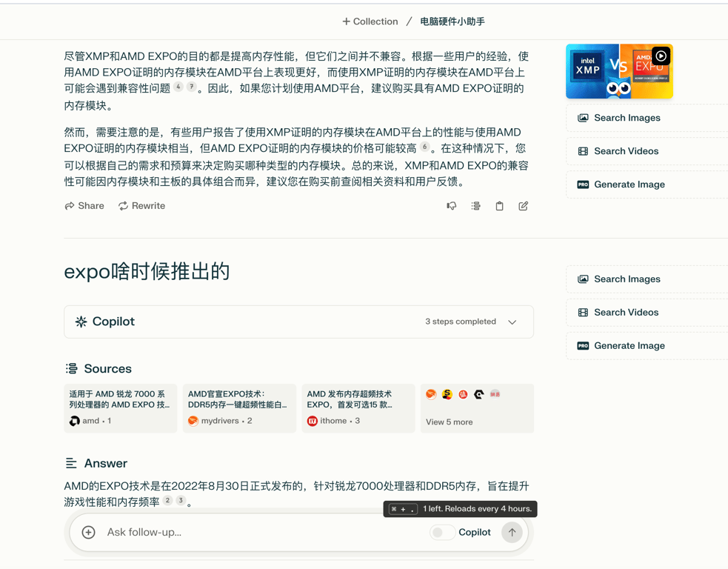Click citation 4 in the first answer
This screenshot has height=569, width=728.
(x=178, y=87)
